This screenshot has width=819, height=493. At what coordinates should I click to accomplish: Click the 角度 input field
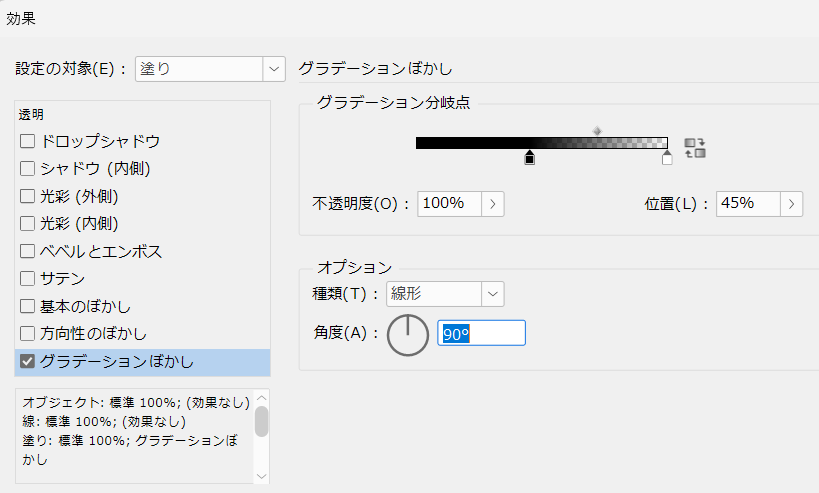[482, 334]
